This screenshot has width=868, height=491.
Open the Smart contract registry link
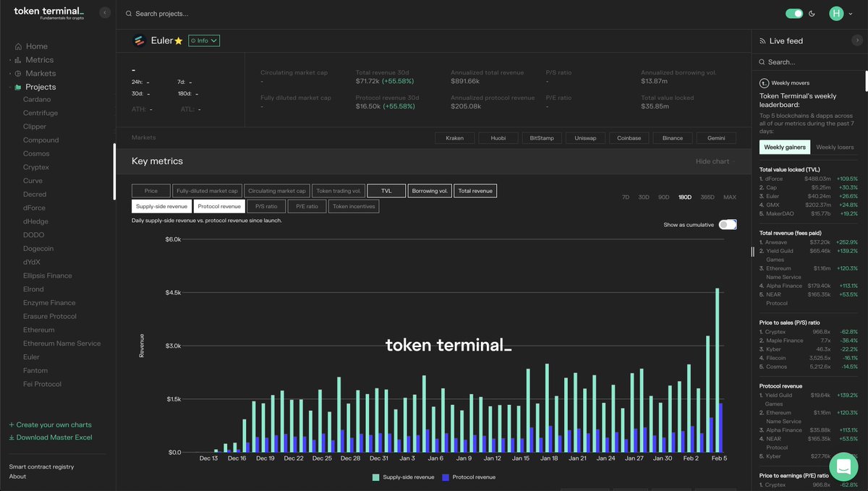coord(41,467)
